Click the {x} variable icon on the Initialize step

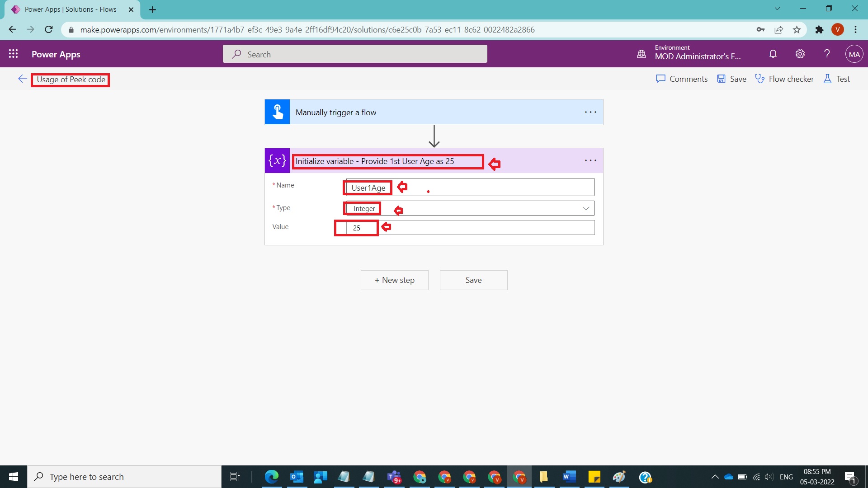click(277, 160)
